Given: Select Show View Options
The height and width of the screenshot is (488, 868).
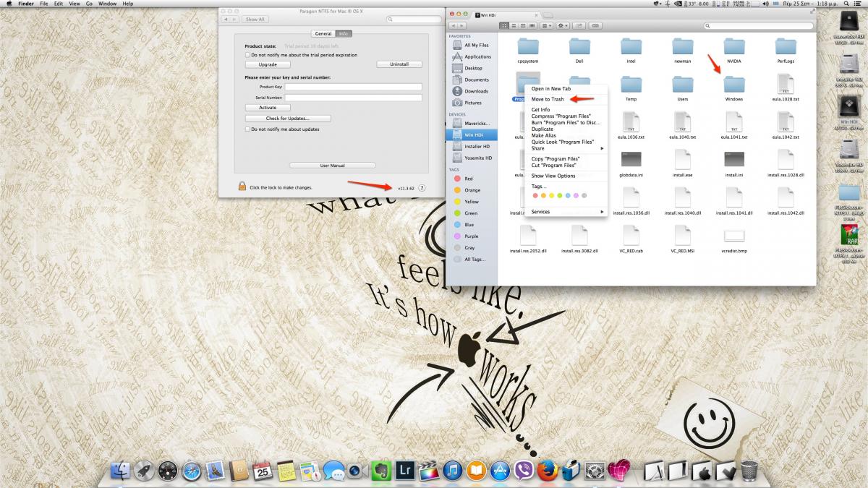Looking at the screenshot, I should point(553,176).
